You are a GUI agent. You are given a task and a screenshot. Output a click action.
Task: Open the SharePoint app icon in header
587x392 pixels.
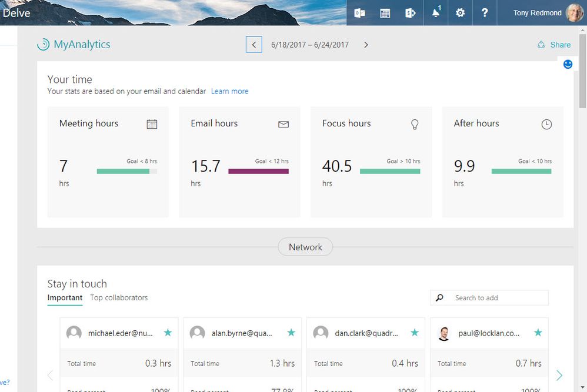pos(411,13)
